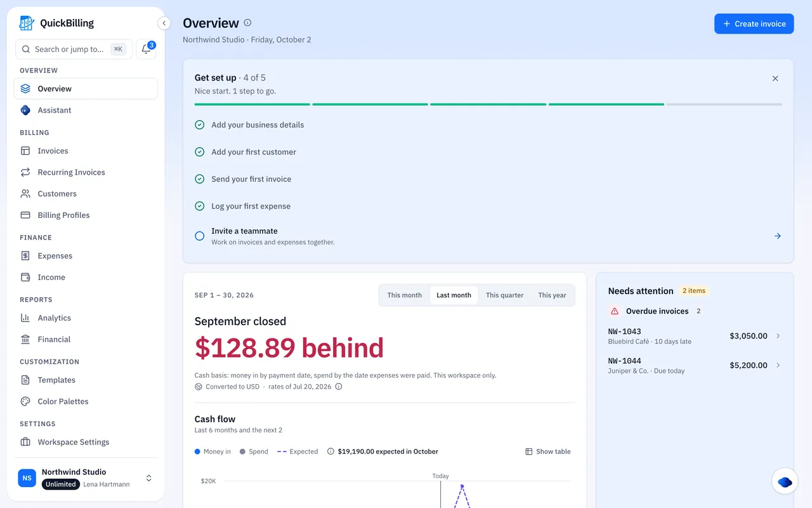This screenshot has height=508, width=812.
Task: Click the Overview info icon
Action: (x=247, y=23)
